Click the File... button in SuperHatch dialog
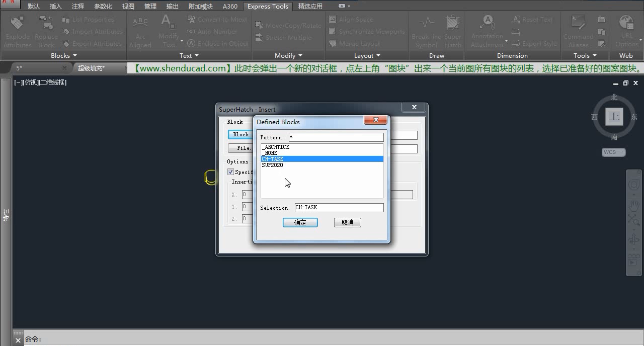Screen dimensions: 644x346 pos(240,148)
